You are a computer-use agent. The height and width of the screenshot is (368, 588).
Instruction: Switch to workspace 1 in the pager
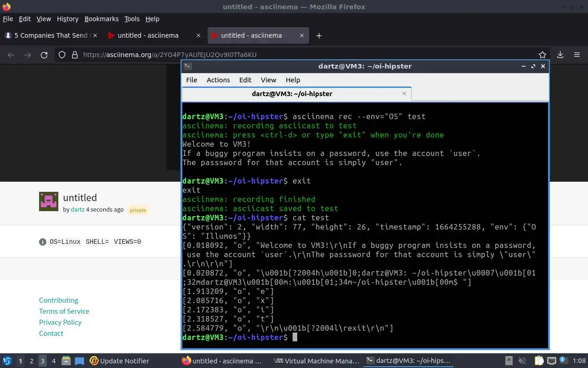(x=21, y=361)
